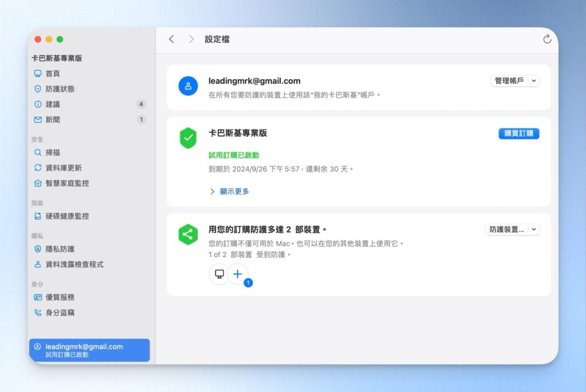
Task: Click the 智慧家庭監控 house icon
Action: (x=38, y=183)
